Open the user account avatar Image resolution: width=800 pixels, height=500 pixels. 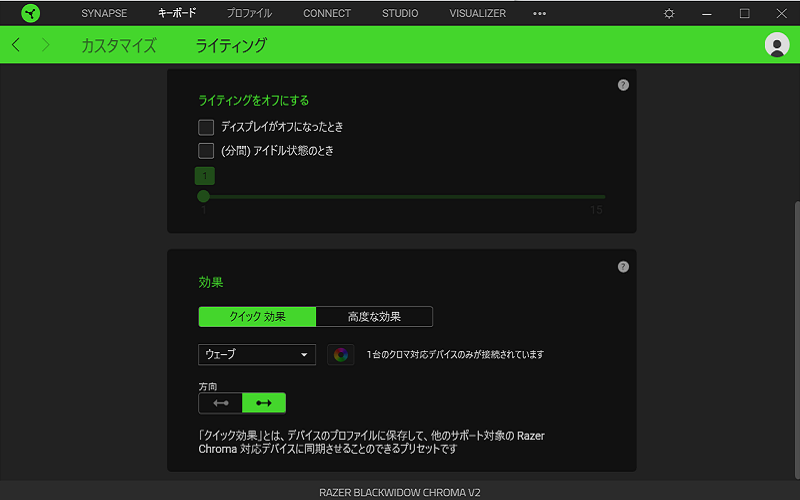(x=777, y=44)
